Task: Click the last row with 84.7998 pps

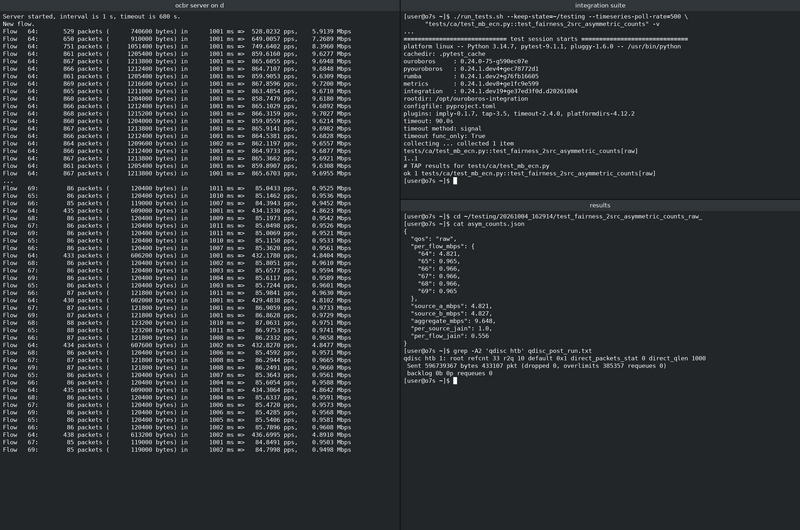Action: [177, 450]
